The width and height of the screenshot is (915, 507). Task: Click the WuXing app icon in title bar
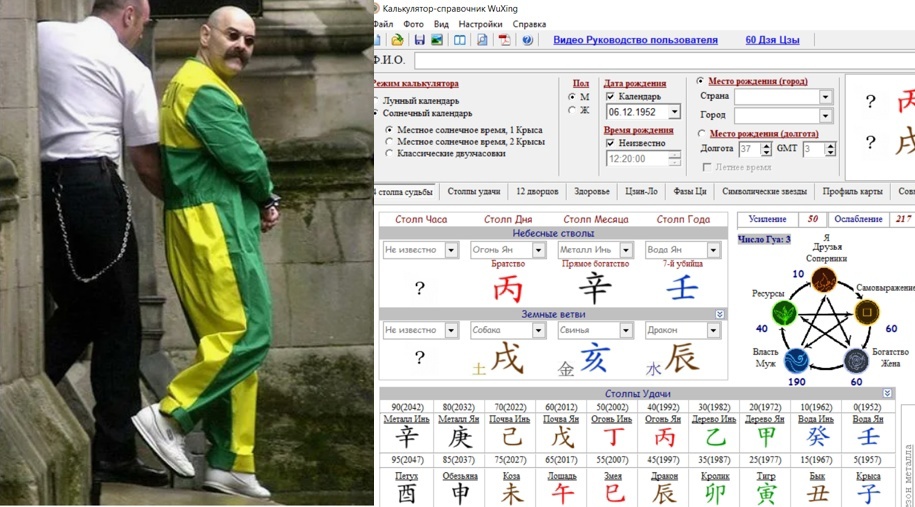coord(376,8)
